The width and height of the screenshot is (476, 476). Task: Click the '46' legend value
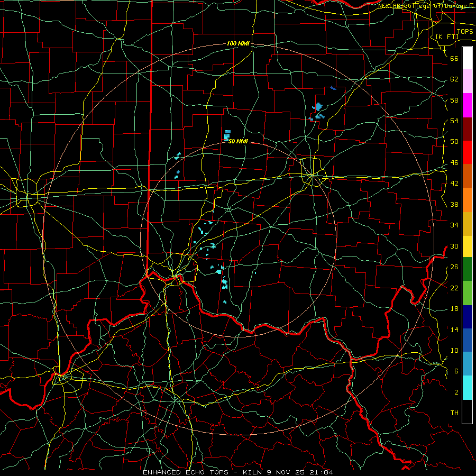click(x=454, y=163)
